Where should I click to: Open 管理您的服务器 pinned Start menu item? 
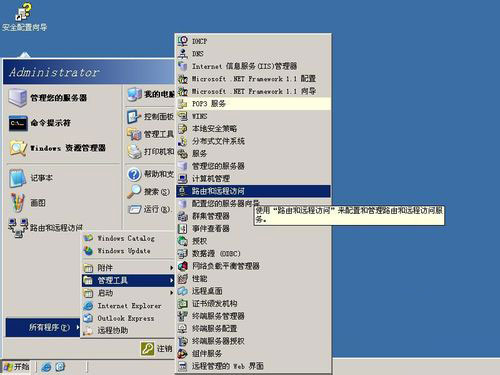pyautogui.click(x=62, y=98)
